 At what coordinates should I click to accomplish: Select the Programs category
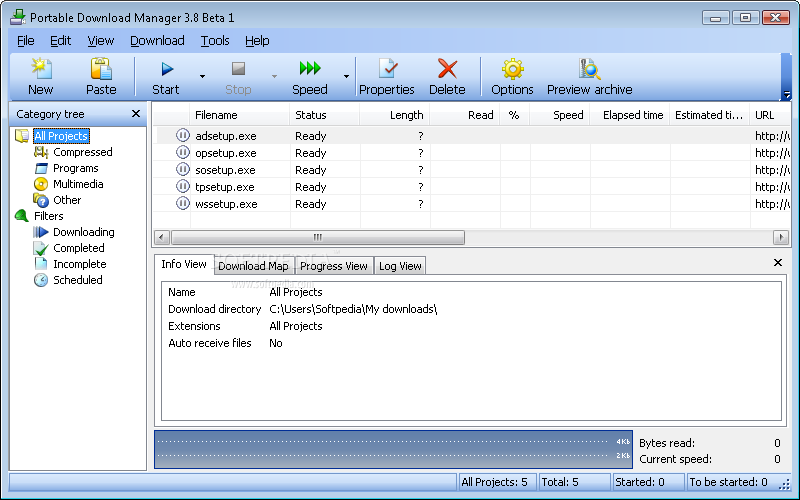(76, 168)
